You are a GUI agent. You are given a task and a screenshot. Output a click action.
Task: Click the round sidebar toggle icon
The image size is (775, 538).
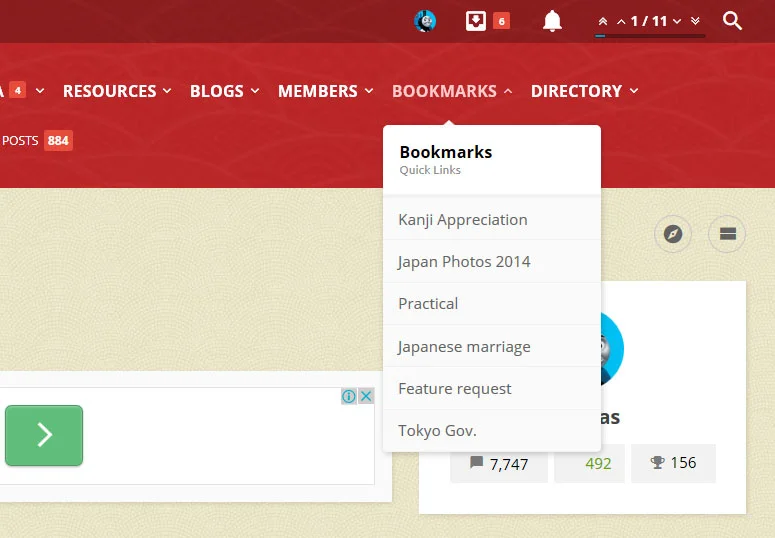(x=728, y=233)
